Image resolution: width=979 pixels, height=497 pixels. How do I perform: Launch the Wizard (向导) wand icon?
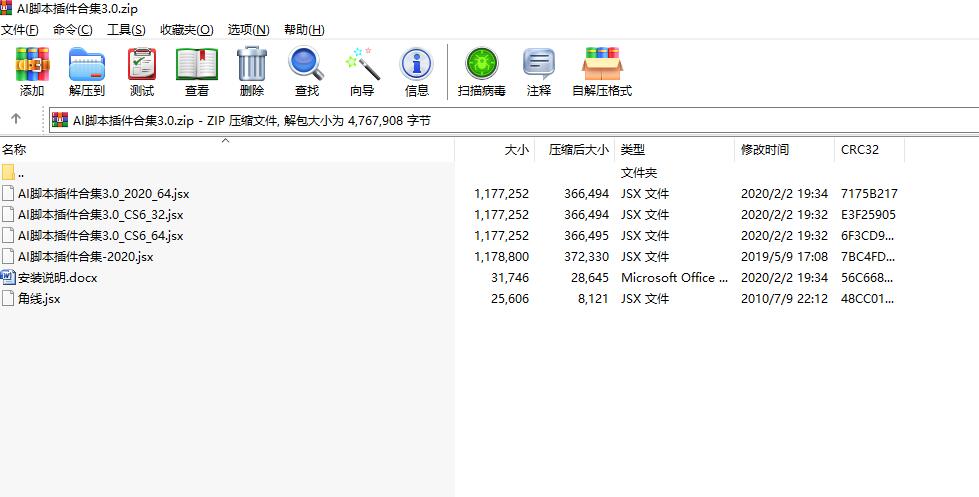(x=362, y=64)
